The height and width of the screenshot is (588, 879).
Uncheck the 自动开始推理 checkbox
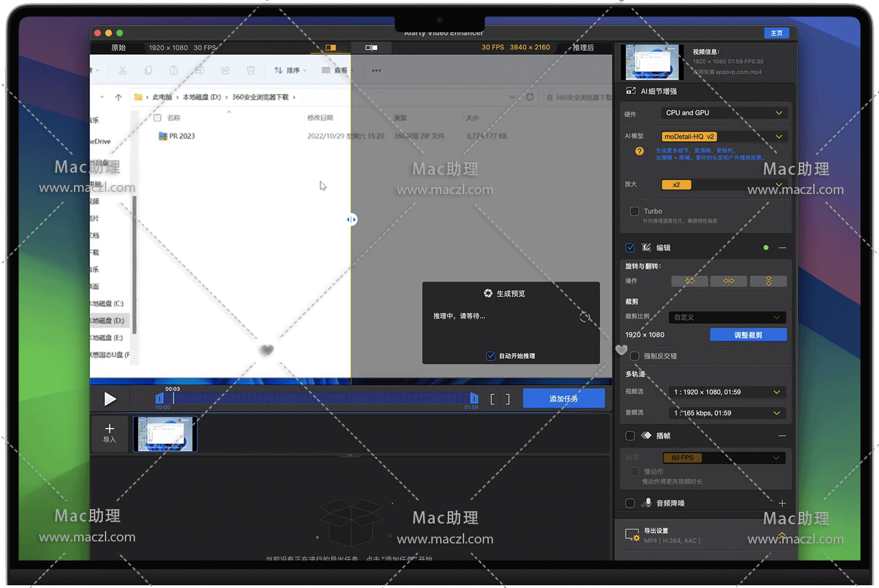pos(490,356)
